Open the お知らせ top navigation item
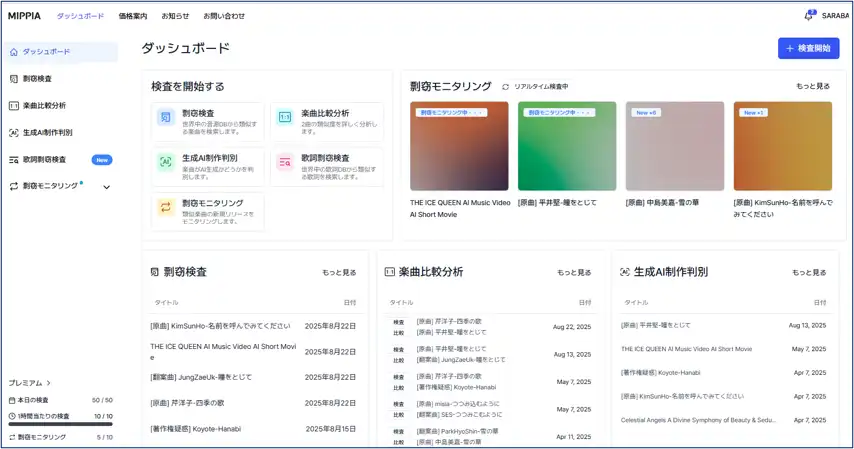Image resolution: width=854 pixels, height=449 pixels. click(175, 16)
